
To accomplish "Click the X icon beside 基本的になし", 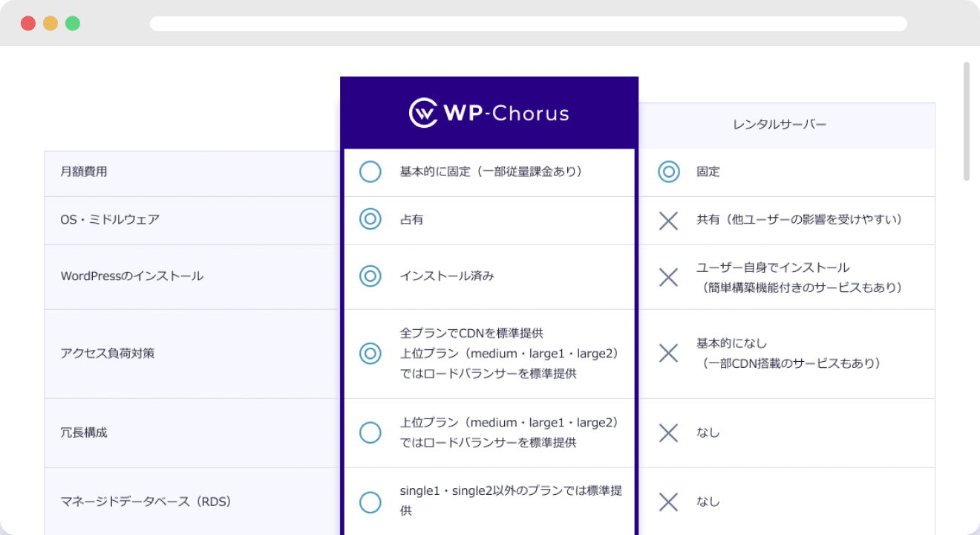I will coord(668,353).
